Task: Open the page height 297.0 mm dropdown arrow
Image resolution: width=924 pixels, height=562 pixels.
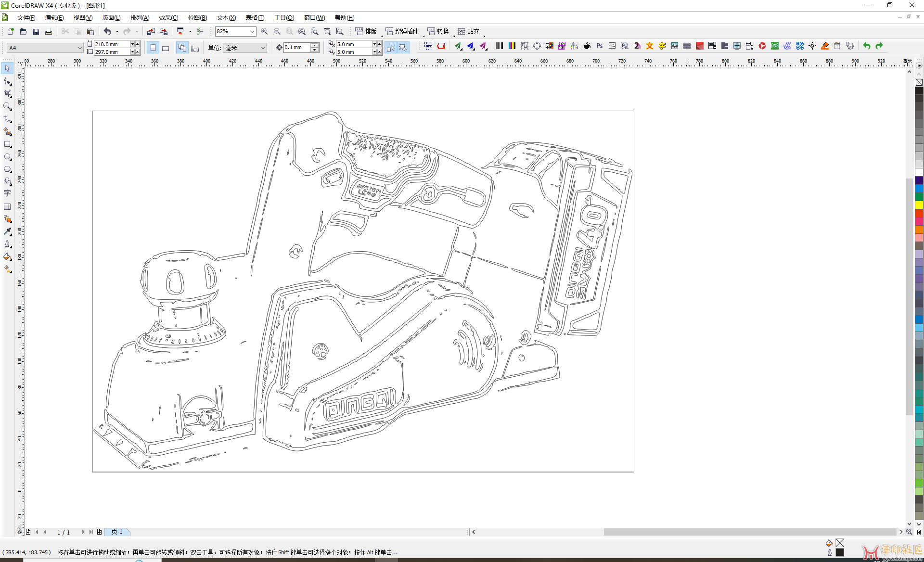Action: click(x=132, y=51)
